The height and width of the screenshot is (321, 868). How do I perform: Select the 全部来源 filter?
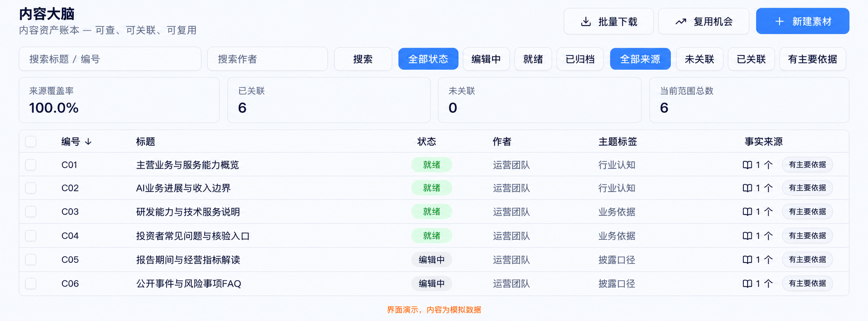click(x=640, y=59)
